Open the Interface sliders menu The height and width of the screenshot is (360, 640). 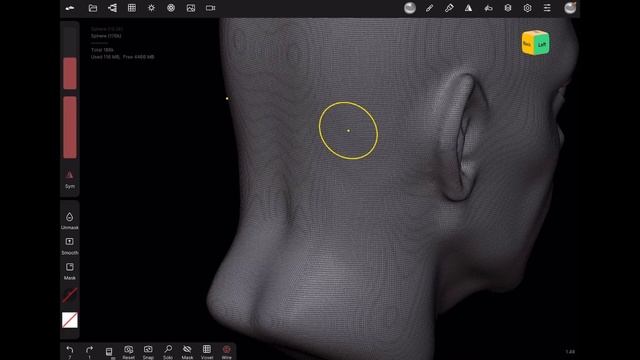[547, 8]
